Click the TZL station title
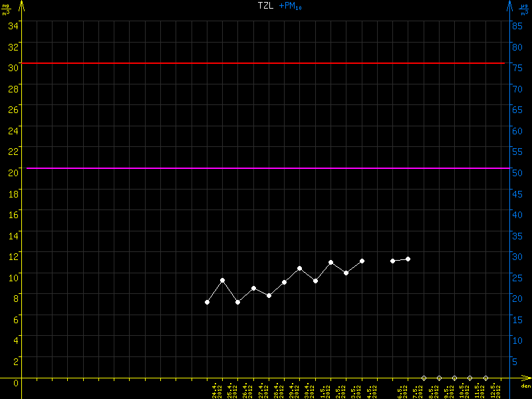This screenshot has height=399, width=532. (x=265, y=5)
